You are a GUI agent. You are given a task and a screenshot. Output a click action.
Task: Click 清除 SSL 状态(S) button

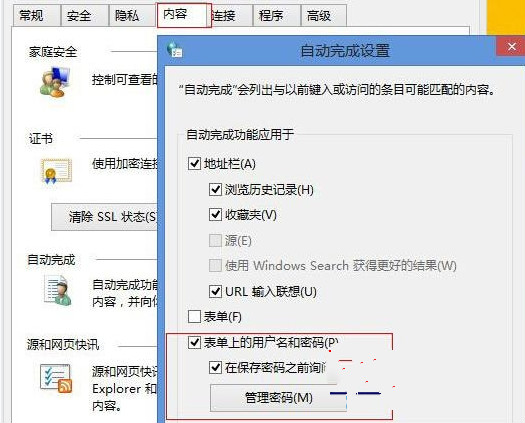[104, 217]
